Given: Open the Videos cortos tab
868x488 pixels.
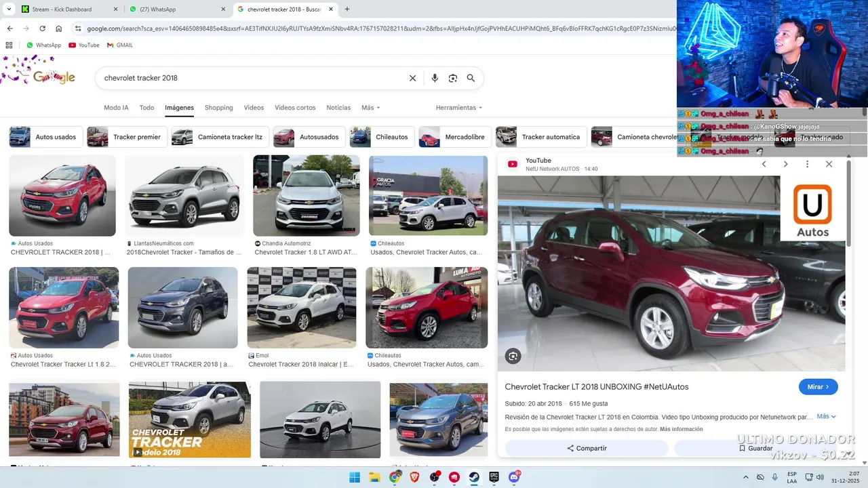Looking at the screenshot, I should [295, 108].
